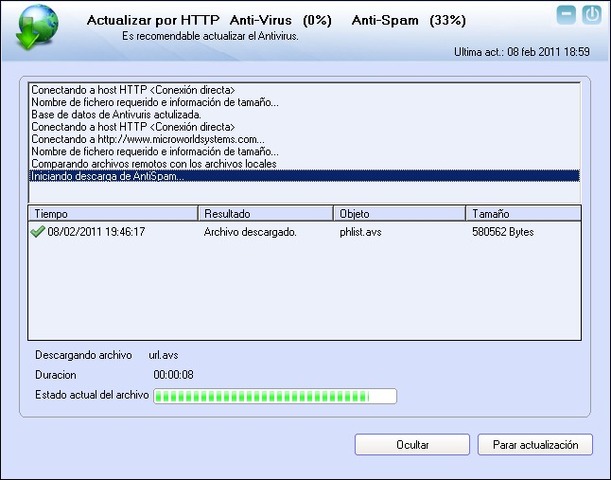Select the first 'Conectando a host HTTP' log line

click(x=305, y=90)
